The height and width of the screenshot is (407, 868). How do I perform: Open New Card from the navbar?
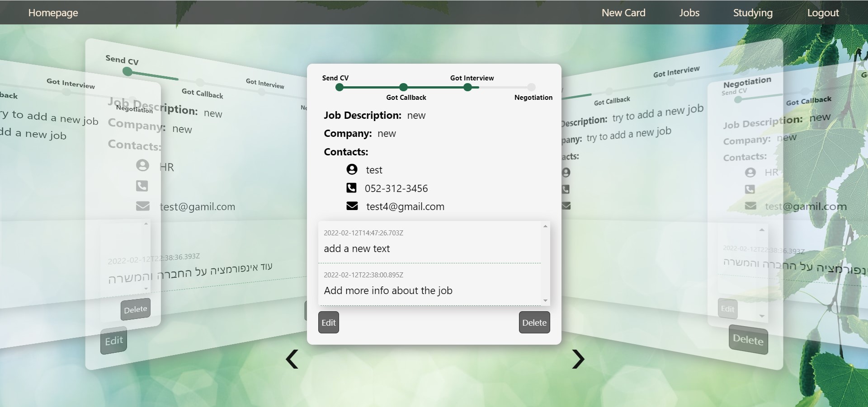623,13
